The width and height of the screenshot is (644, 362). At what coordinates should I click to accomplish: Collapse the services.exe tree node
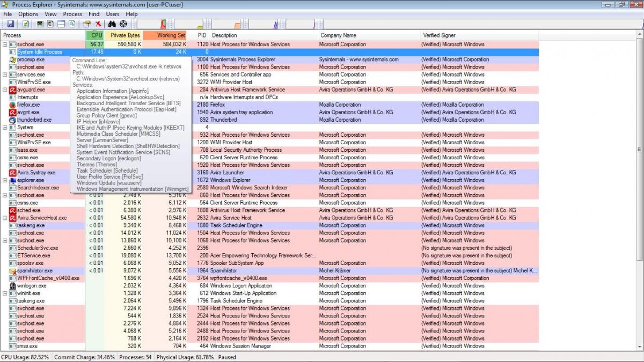click(x=5, y=75)
